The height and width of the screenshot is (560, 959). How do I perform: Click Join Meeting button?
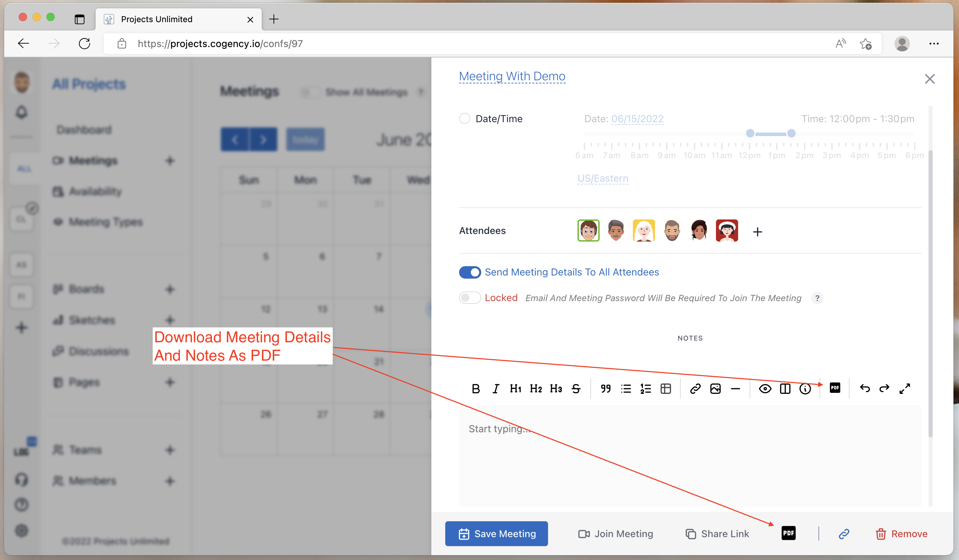coord(615,534)
